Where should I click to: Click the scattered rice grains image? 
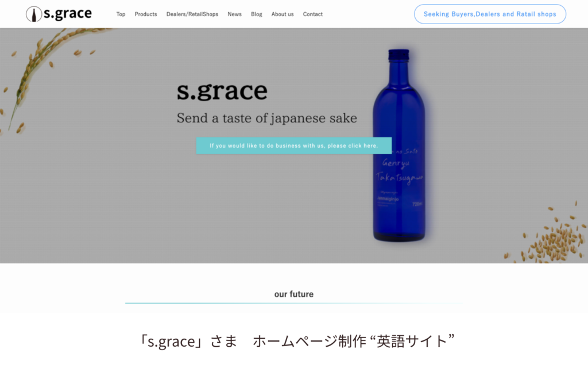(547, 233)
